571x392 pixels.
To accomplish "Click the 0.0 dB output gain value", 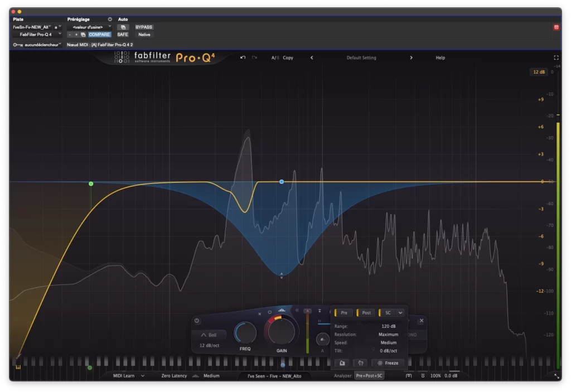I will tap(451, 376).
